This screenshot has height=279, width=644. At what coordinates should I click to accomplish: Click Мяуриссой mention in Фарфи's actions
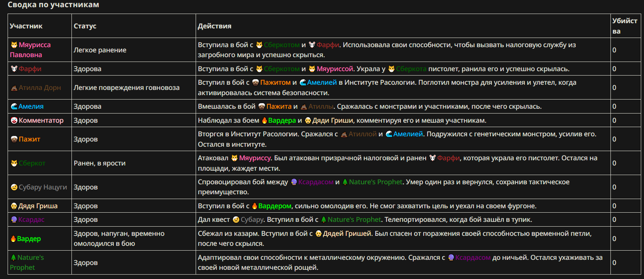(x=335, y=69)
